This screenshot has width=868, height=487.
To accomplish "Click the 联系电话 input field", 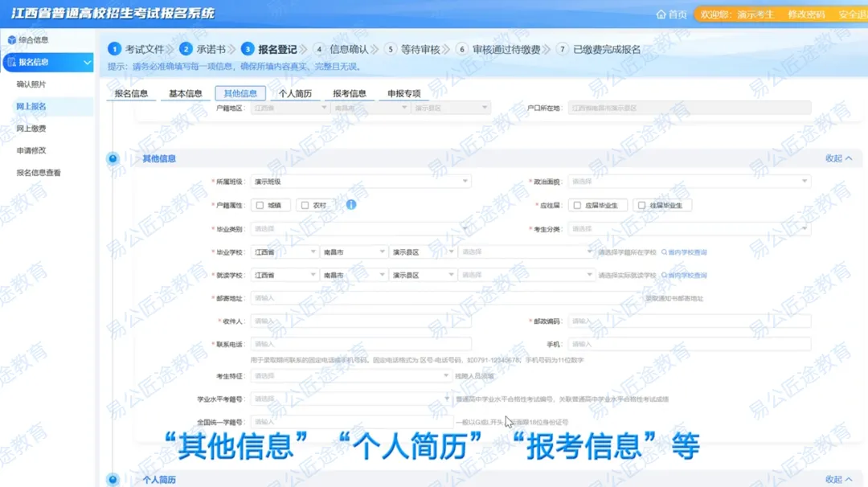I will coord(361,344).
